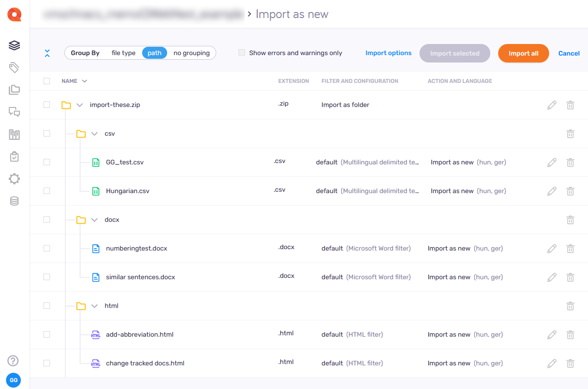This screenshot has height=389, width=588.
Task: Select the no grouping option
Action: (191, 53)
